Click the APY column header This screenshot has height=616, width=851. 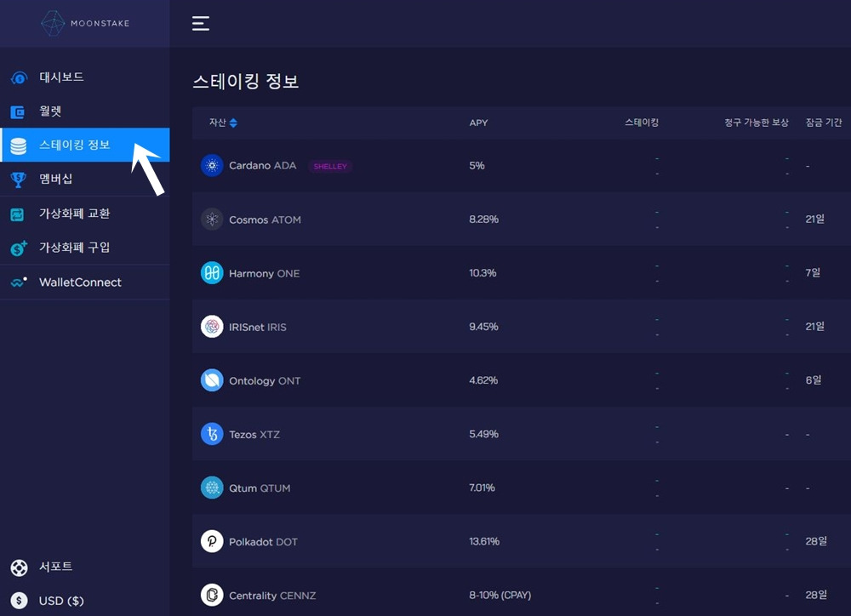click(478, 123)
